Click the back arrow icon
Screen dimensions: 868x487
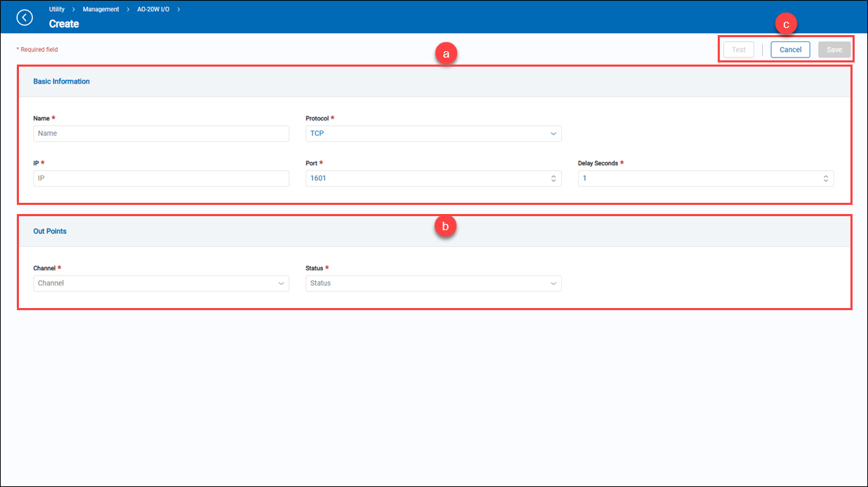point(25,18)
